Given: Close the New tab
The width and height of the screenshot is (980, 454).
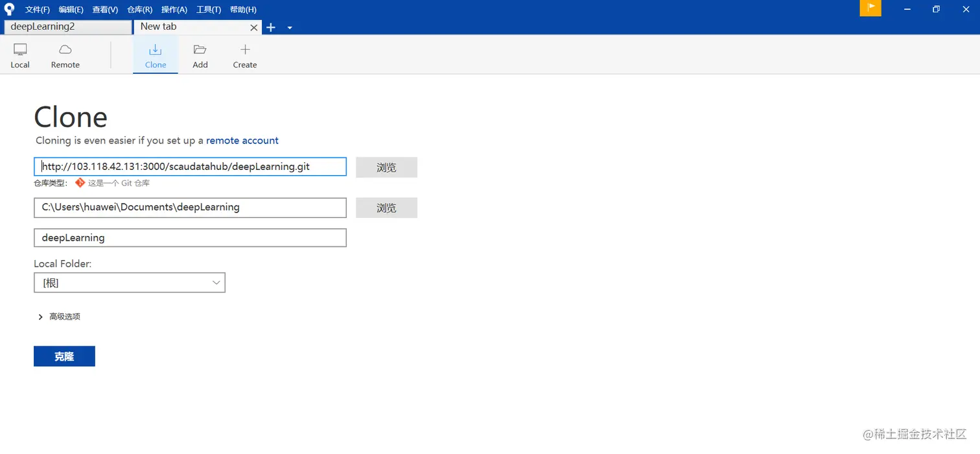Looking at the screenshot, I should pos(254,27).
